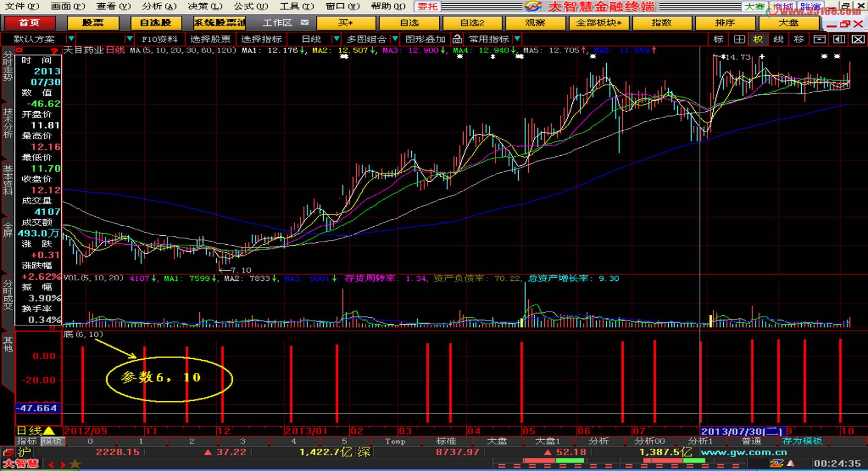The image size is (868, 471).
Task: Open the 文件(F) menu
Action: click(x=22, y=6)
